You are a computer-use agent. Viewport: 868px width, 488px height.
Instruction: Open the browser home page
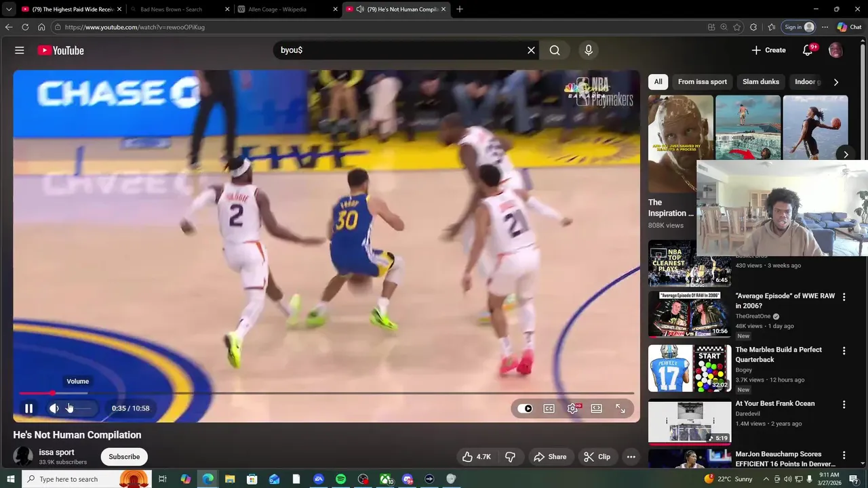[x=41, y=27]
